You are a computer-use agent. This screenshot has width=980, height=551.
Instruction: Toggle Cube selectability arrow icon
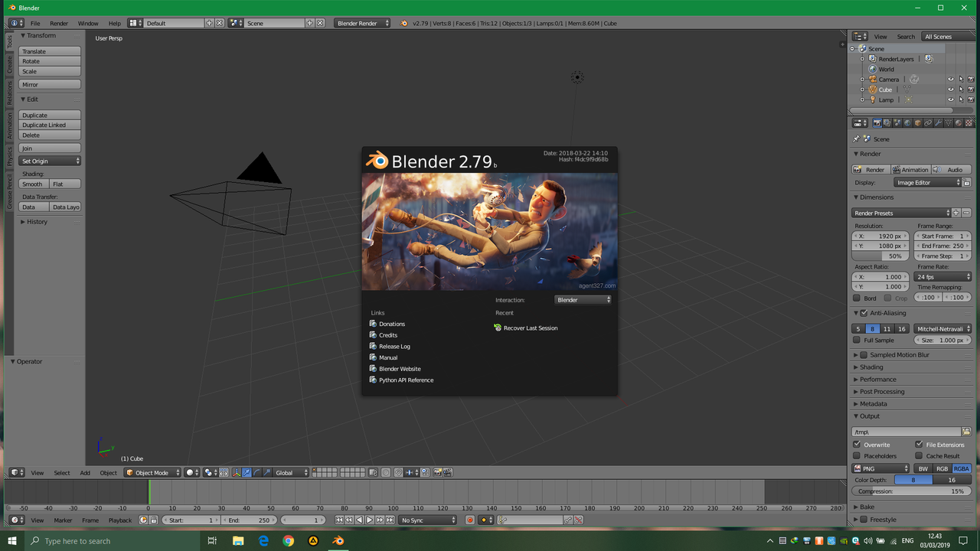coord(961,90)
